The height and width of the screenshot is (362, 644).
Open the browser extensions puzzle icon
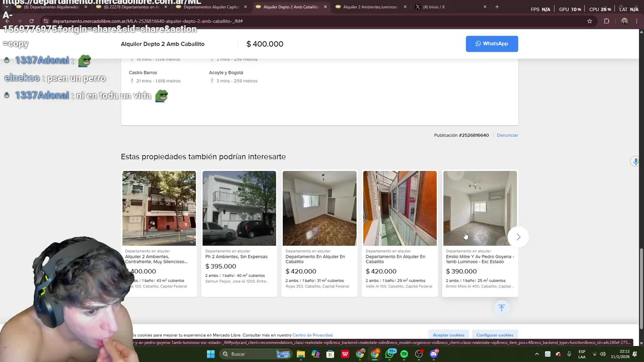606,21
